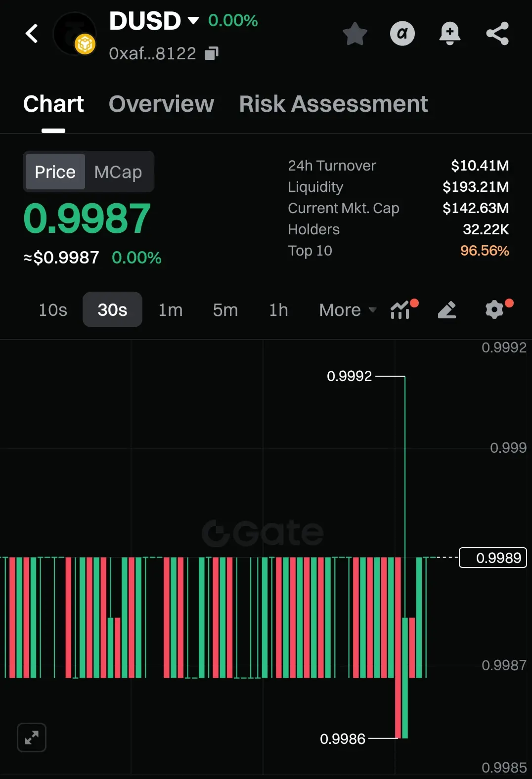This screenshot has width=532, height=779.
Task: Tap the 0.9985 axis label
Action: [504, 768]
